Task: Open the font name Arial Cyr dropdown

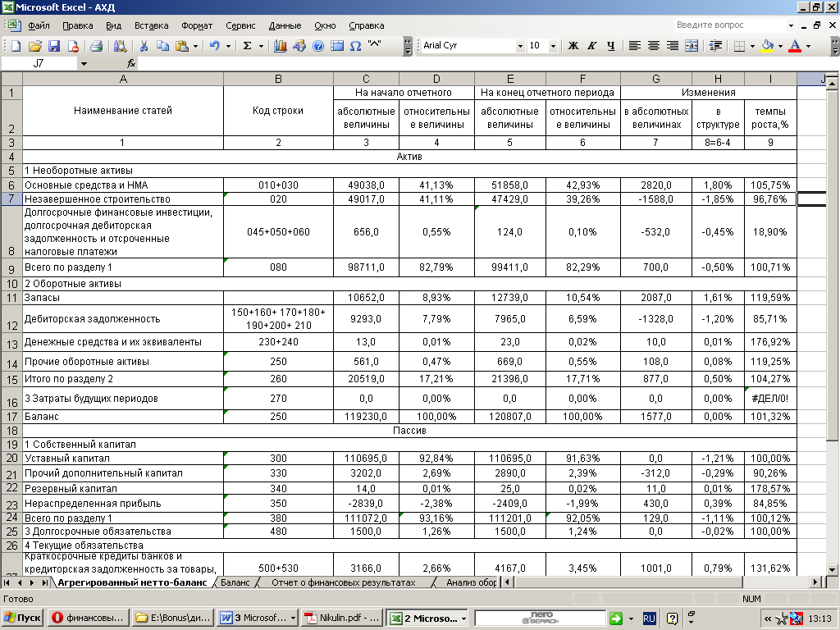Action: click(519, 46)
